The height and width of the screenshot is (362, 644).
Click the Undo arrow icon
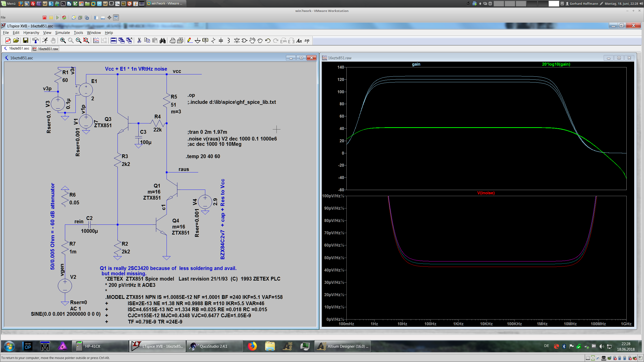[268, 40]
